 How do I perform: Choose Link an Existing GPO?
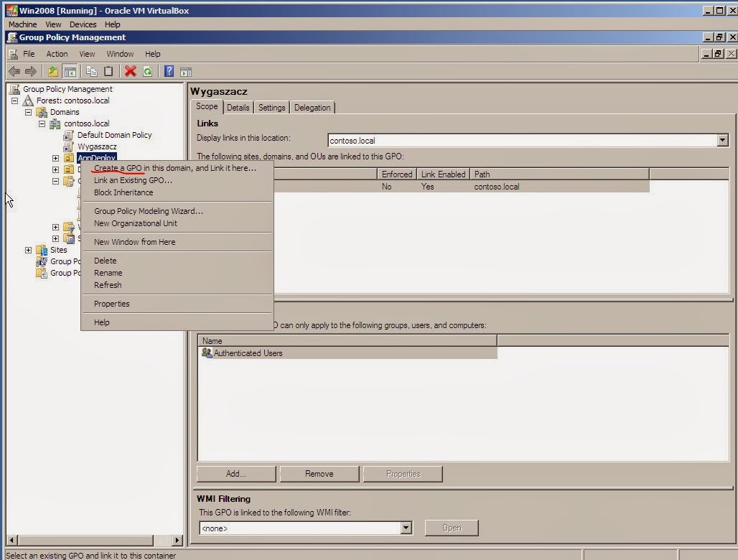click(133, 180)
